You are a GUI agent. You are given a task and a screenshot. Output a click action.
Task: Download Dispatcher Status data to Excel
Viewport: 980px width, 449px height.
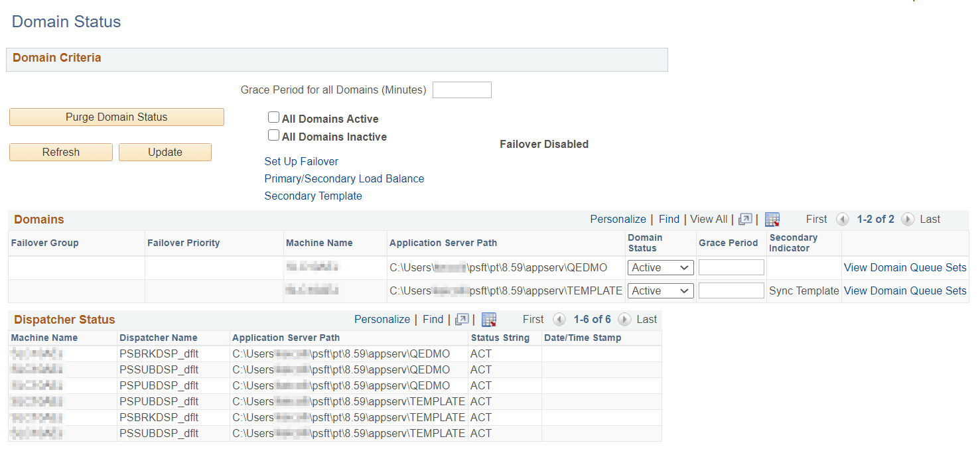point(489,319)
